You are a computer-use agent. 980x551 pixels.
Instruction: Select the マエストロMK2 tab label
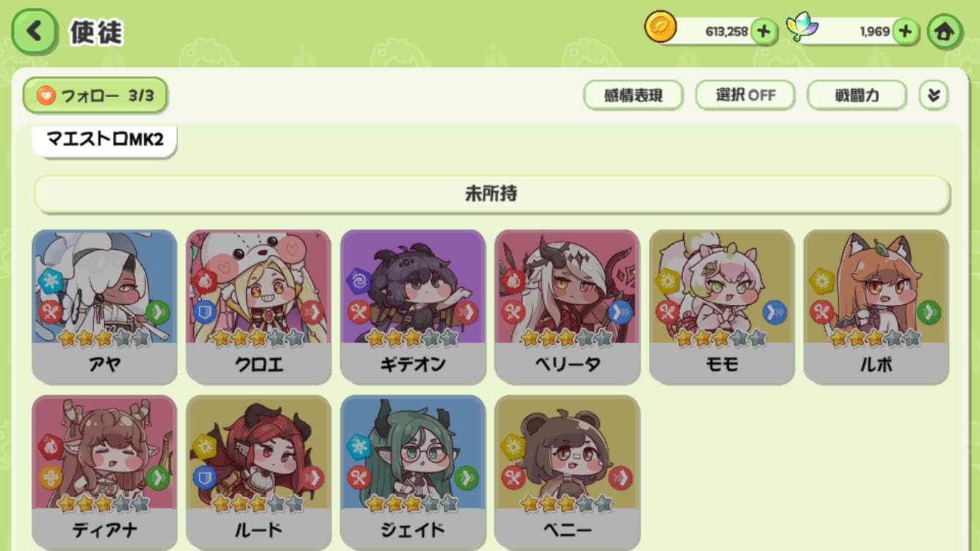click(x=104, y=140)
